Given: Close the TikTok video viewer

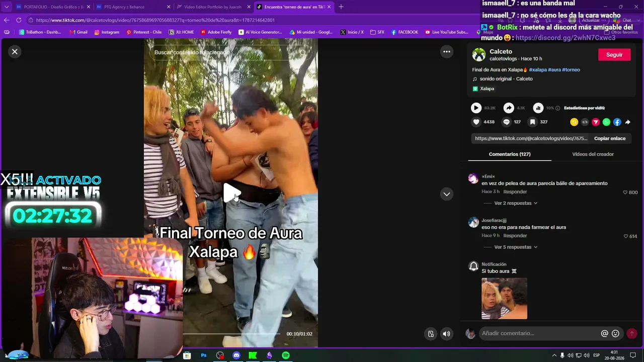Looking at the screenshot, I should 15,51.
